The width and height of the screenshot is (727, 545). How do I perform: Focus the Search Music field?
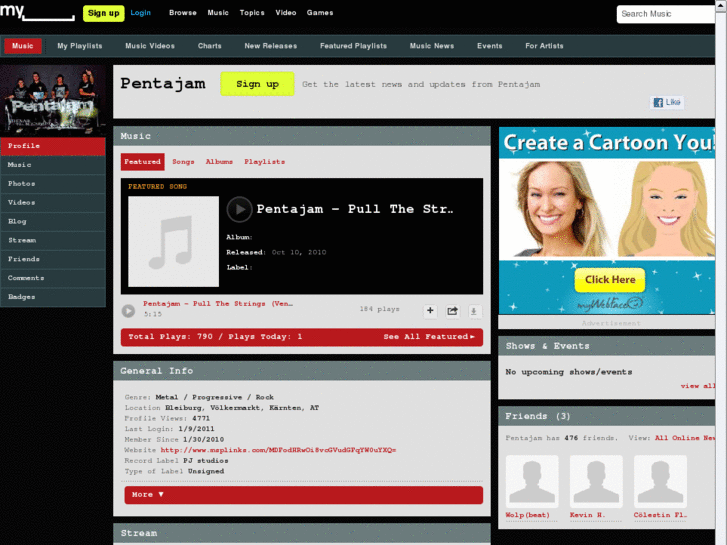666,14
